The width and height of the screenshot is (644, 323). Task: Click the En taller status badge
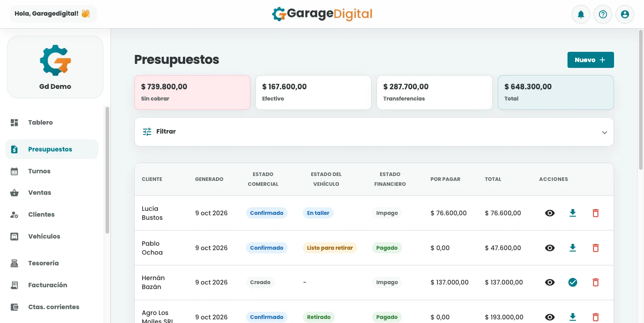coord(318,213)
